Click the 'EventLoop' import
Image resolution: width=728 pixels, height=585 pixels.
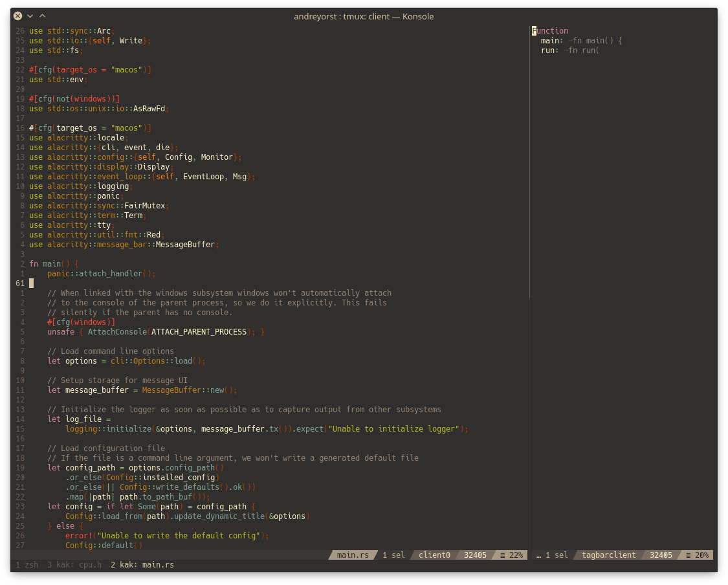pos(203,177)
